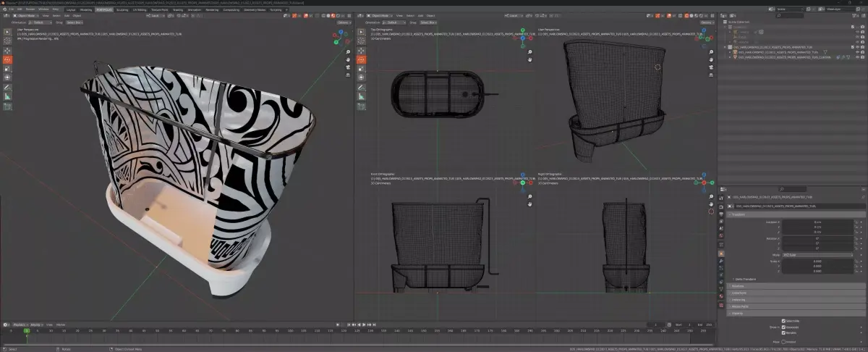Switch to the UV Editing workspace tab

(x=140, y=9)
